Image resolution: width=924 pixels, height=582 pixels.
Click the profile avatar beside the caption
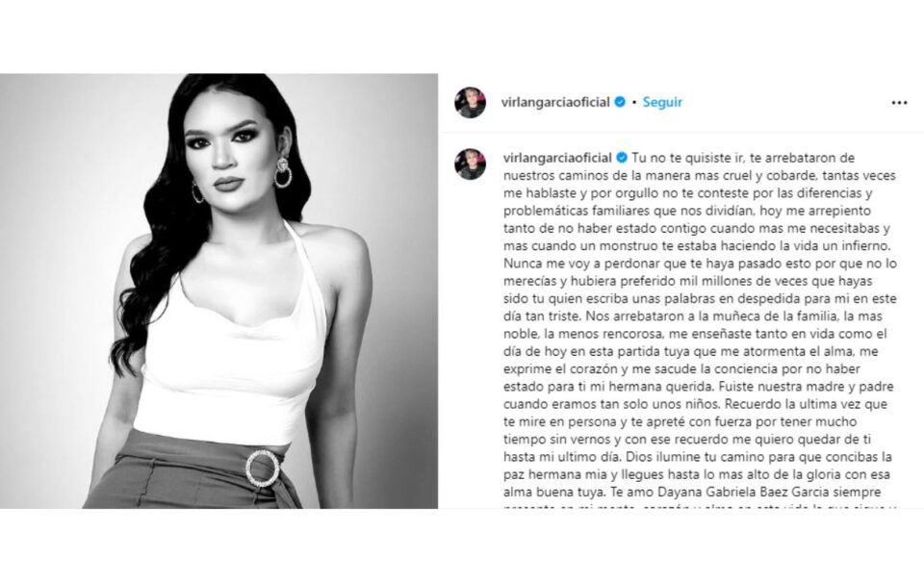tap(470, 164)
